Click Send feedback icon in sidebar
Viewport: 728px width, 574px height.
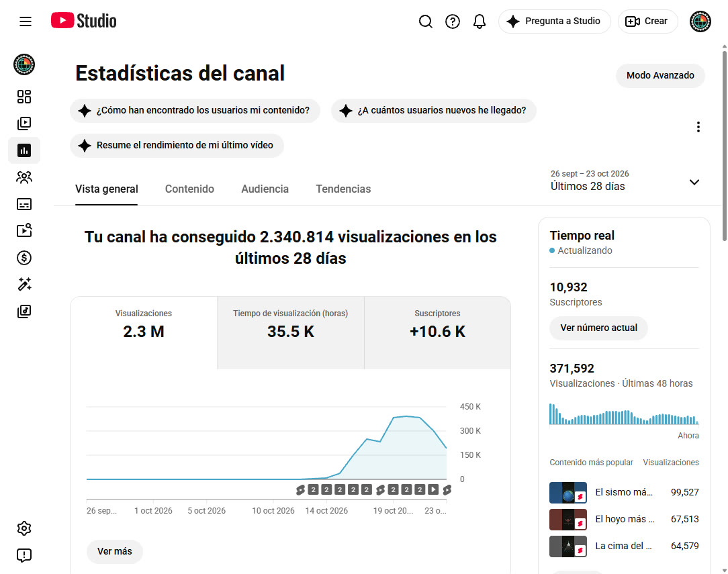click(24, 555)
